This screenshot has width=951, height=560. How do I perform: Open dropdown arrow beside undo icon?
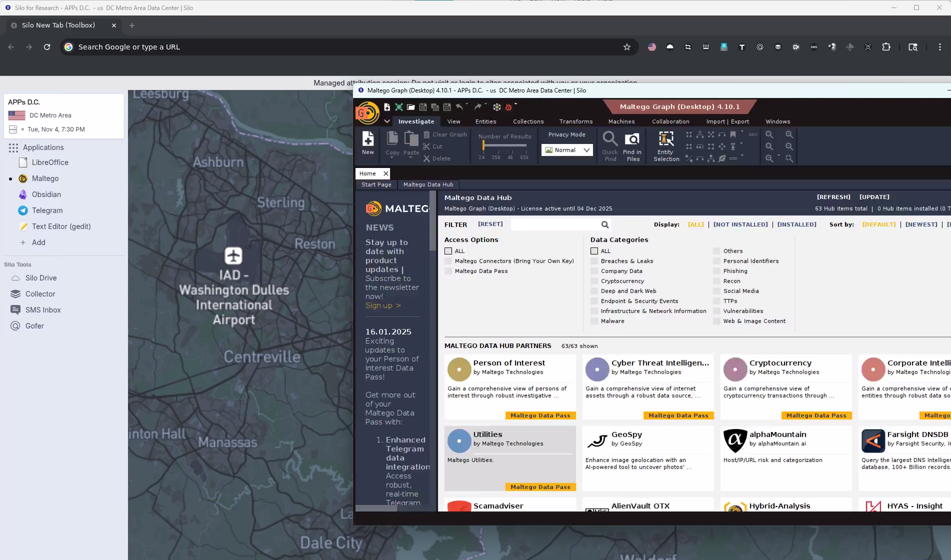(x=467, y=104)
